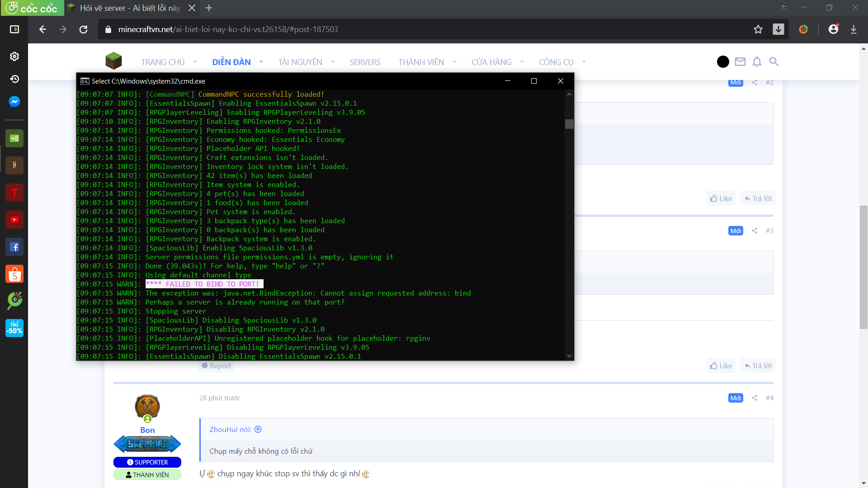Expand the Công Cụ dropdown arrow
The image size is (868, 488).
584,62
